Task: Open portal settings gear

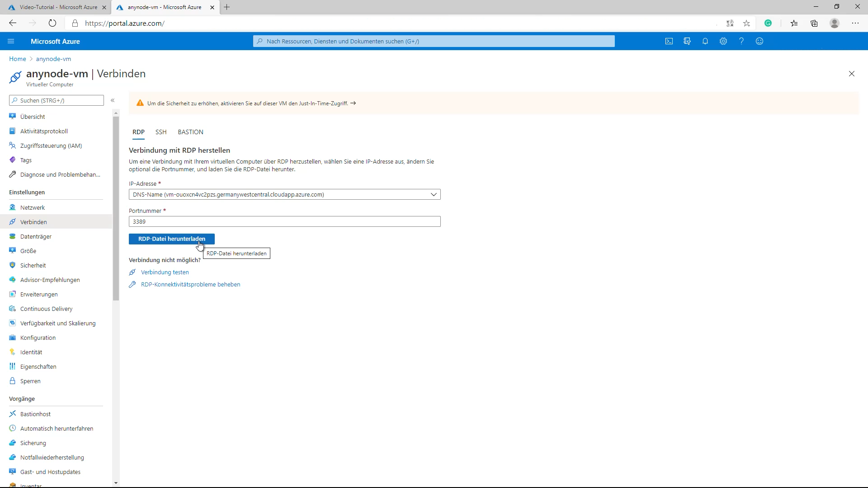Action: tap(723, 41)
